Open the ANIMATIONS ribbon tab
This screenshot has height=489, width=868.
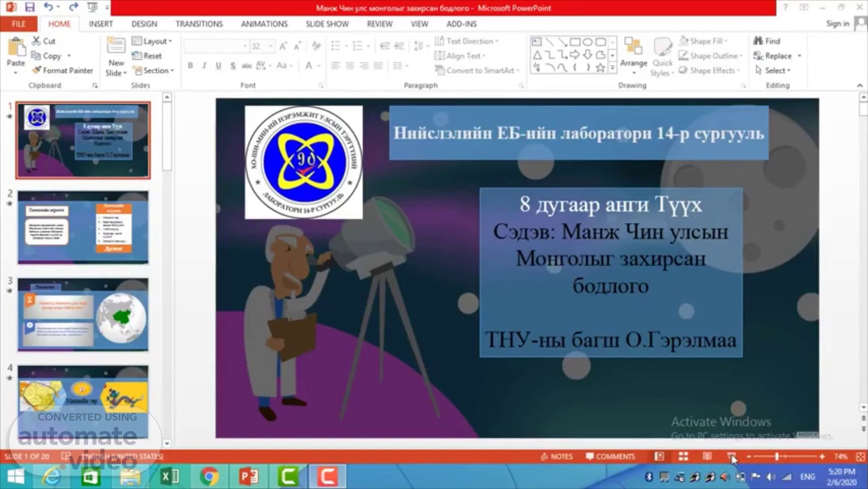click(x=264, y=24)
